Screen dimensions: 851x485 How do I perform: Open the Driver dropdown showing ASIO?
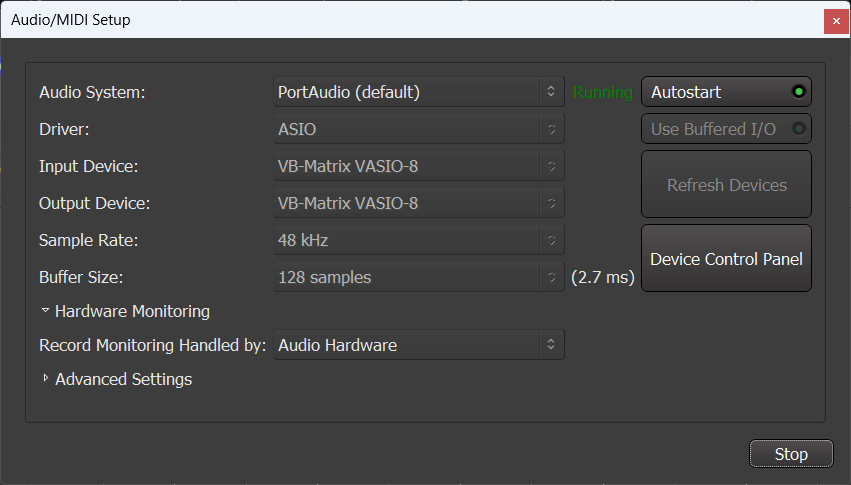tap(418, 129)
